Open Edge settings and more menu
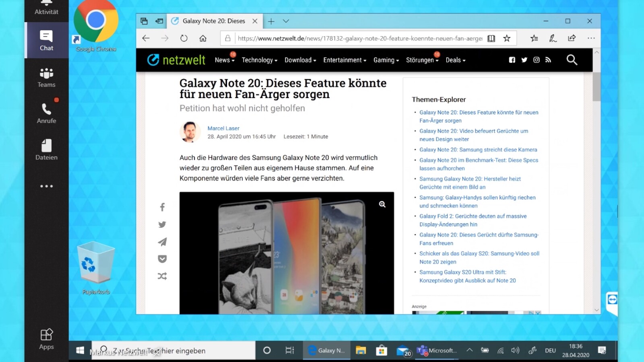The width and height of the screenshot is (644, 362). [591, 38]
